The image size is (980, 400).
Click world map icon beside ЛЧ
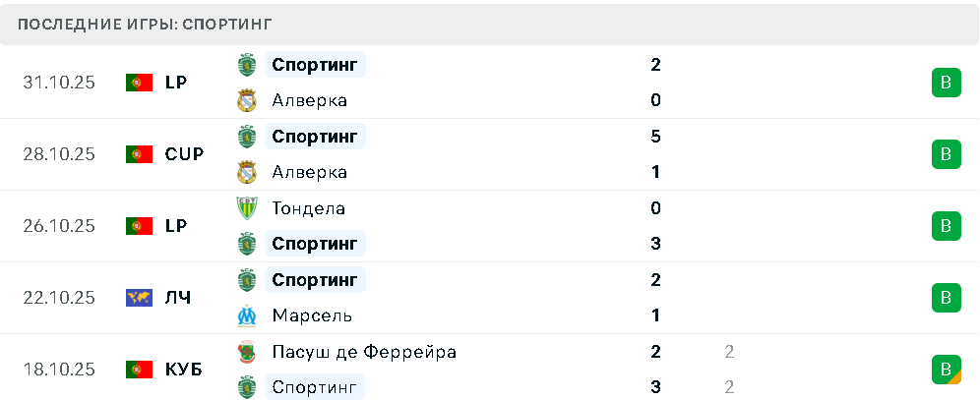tap(139, 298)
